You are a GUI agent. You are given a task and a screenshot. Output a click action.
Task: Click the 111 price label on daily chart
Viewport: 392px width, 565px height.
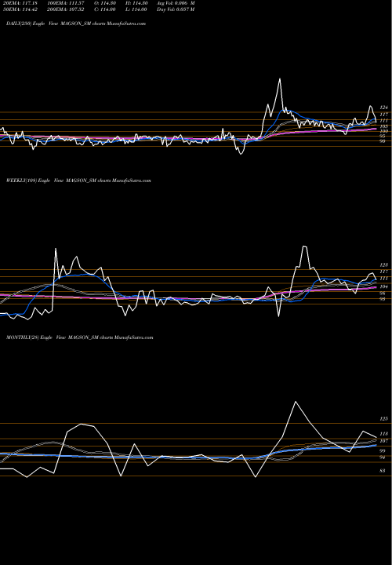pos(383,121)
